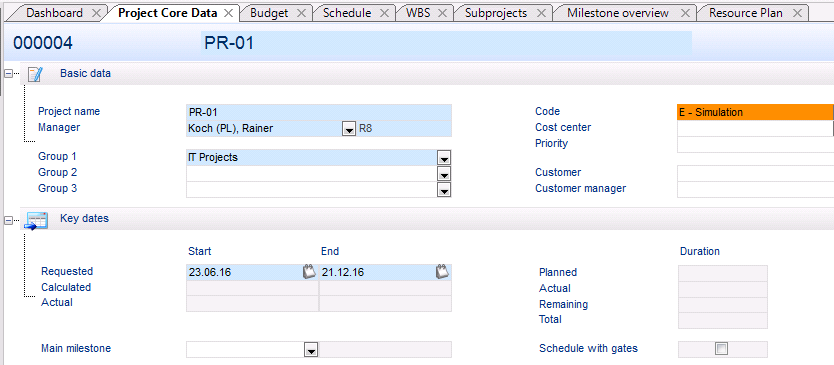The height and width of the screenshot is (365, 834).
Task: Click the Manager field Koch (PL), Rainer
Action: click(x=264, y=129)
